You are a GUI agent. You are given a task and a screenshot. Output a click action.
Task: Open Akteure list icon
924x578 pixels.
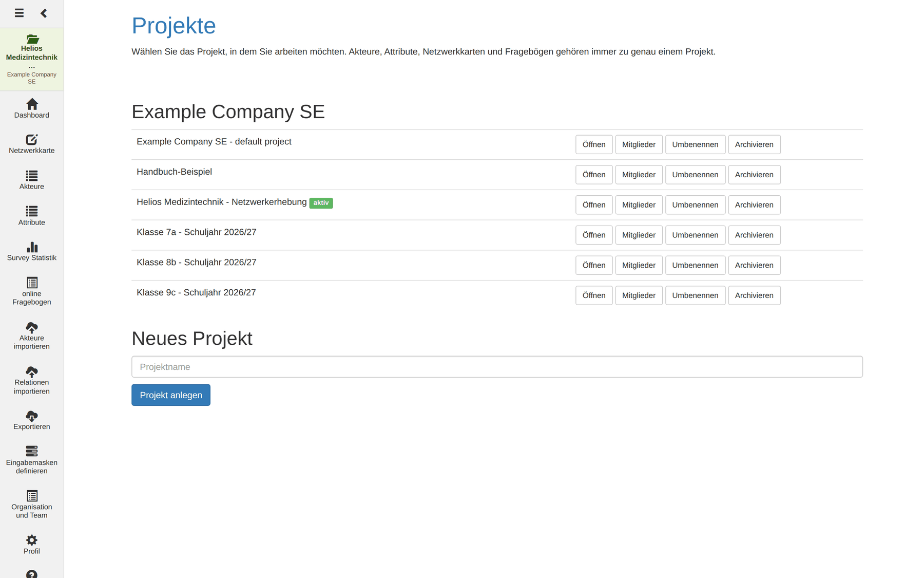click(32, 176)
